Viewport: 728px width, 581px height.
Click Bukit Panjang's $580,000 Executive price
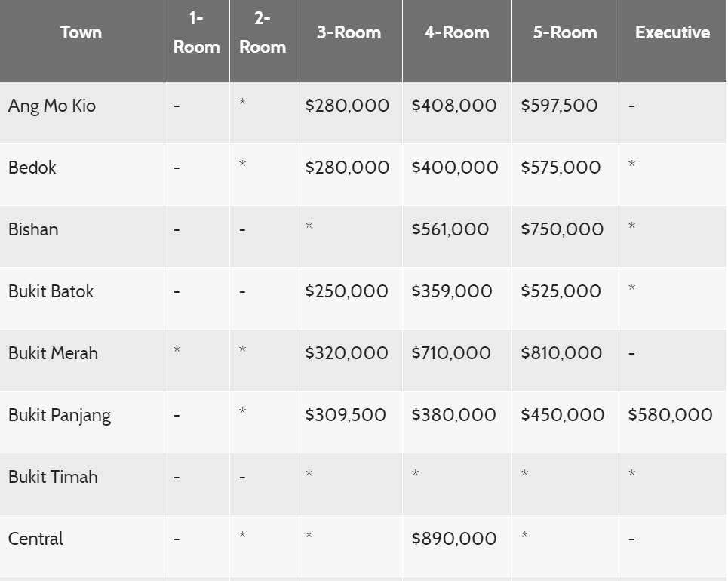pyautogui.click(x=670, y=415)
